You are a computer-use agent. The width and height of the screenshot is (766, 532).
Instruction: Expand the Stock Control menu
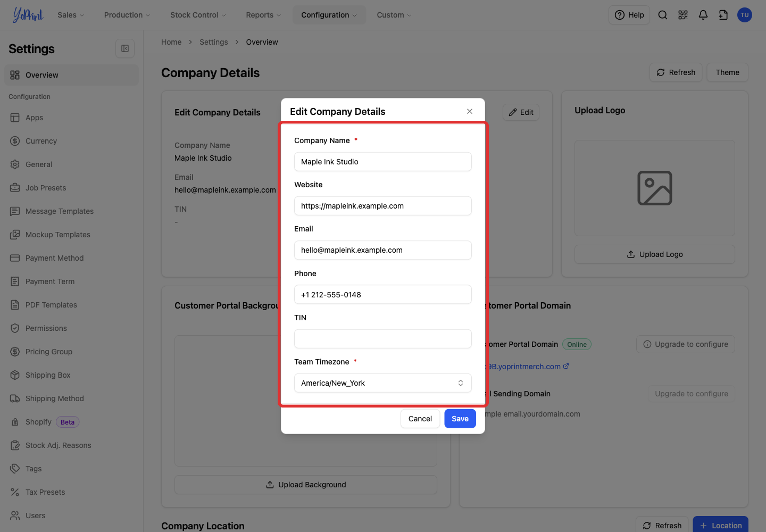coord(198,15)
